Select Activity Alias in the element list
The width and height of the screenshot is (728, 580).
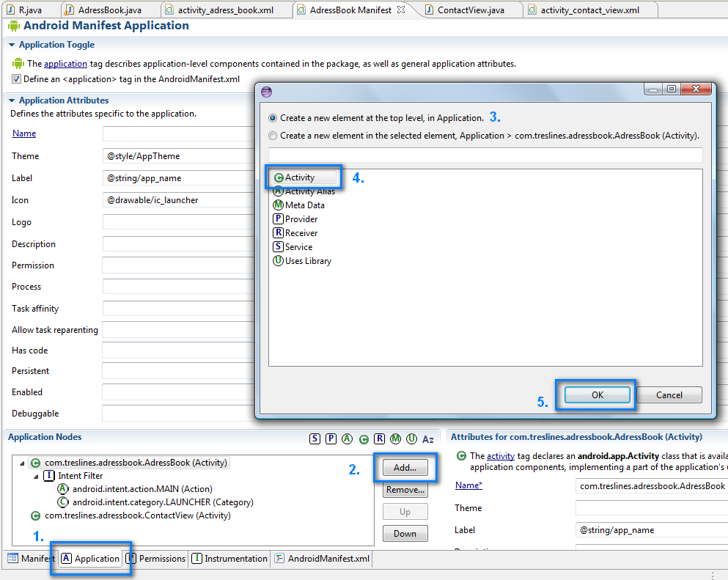coord(304,191)
